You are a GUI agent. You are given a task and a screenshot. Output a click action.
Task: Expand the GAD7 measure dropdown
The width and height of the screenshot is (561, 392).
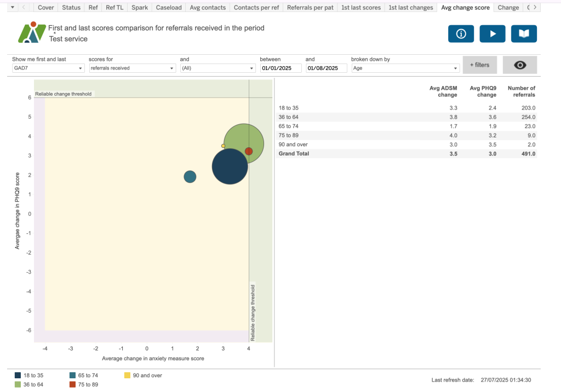point(48,68)
